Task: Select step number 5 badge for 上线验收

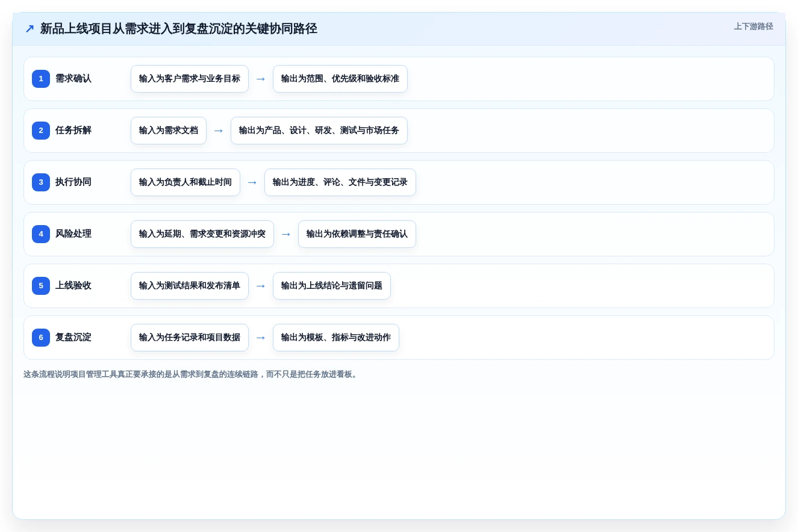Action: click(41, 286)
